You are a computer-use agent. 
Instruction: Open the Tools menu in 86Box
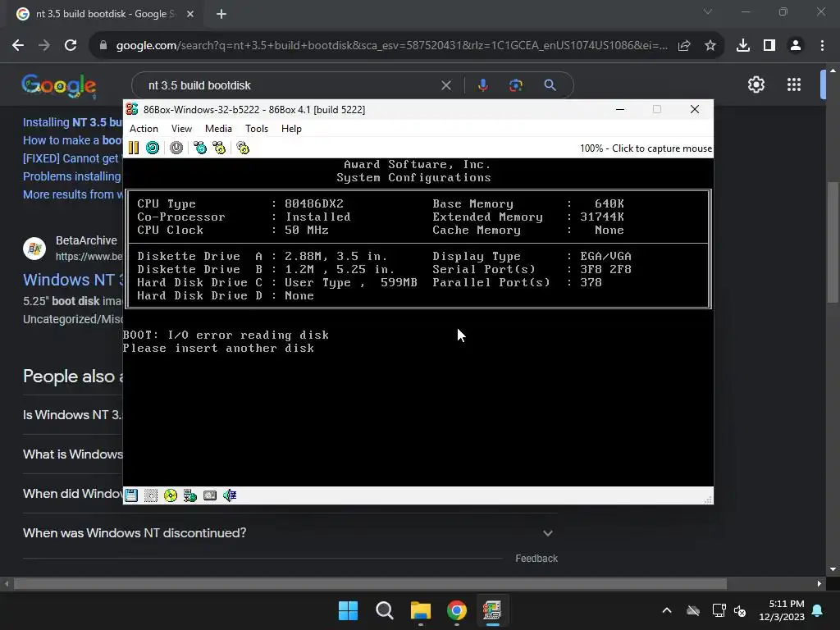[257, 129]
